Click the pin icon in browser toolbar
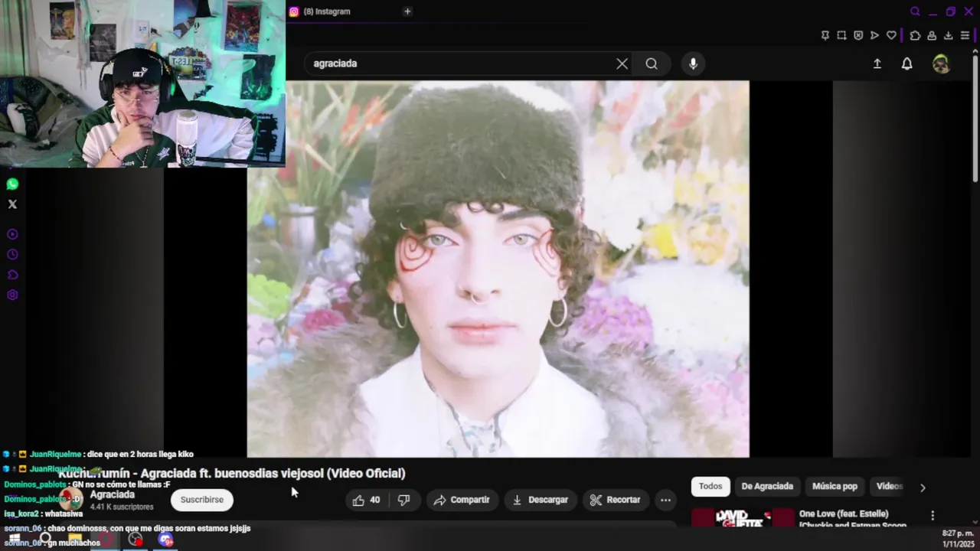Viewport: 980px width, 551px height. pyautogui.click(x=825, y=35)
